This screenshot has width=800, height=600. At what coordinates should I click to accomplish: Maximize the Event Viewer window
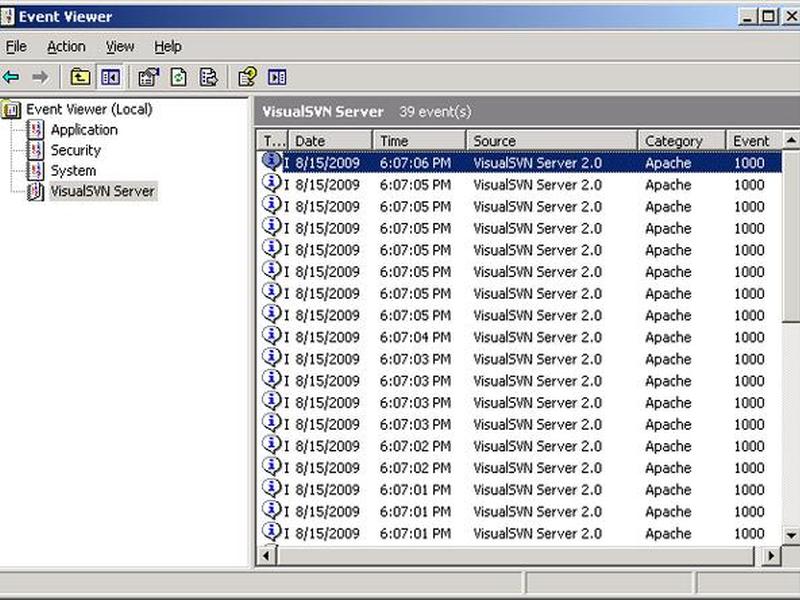(x=768, y=16)
